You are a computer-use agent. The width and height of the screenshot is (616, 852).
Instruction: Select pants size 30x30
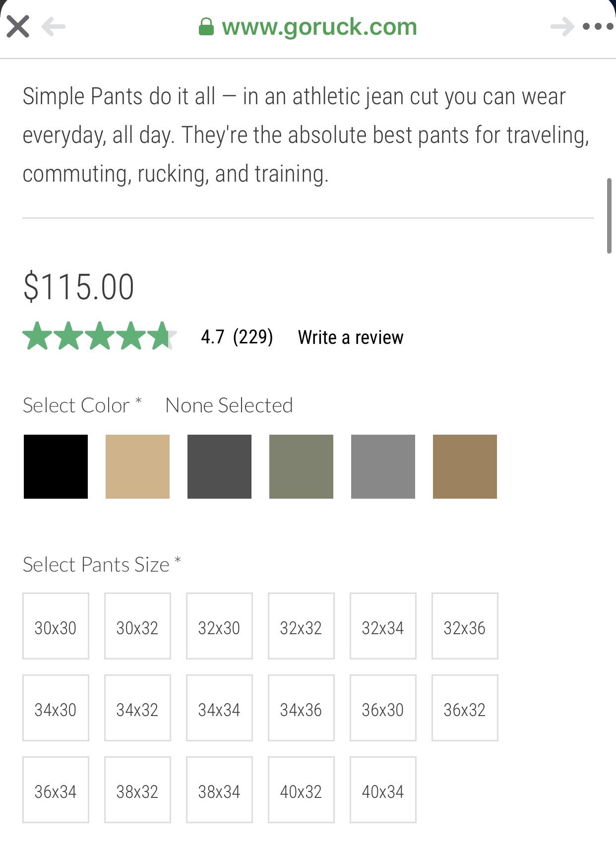point(56,626)
